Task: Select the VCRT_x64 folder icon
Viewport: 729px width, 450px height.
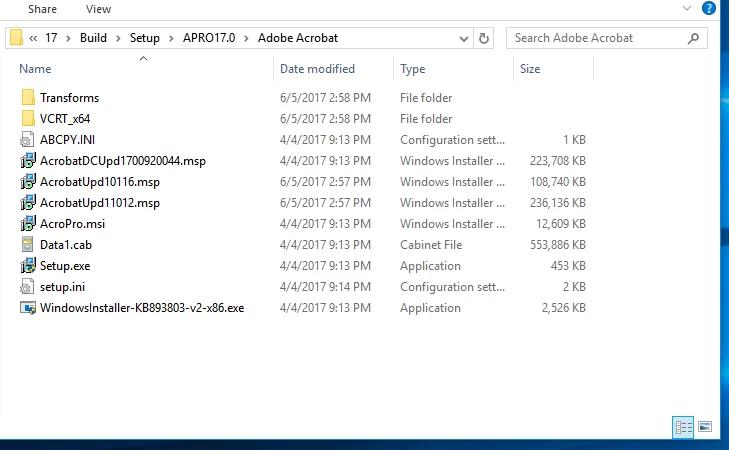Action: tap(28, 119)
